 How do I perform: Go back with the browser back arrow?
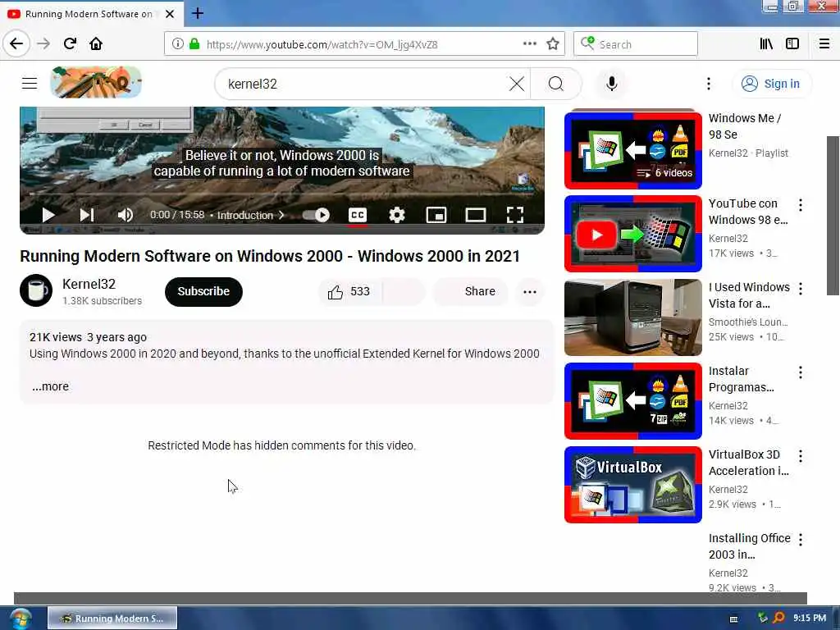tap(16, 43)
